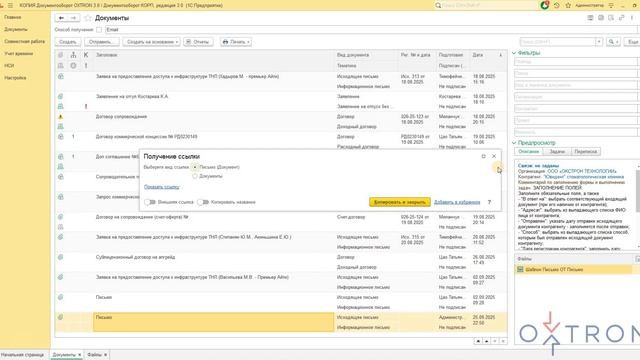640x360 pixels.
Task: Click the top-right link icon in page header
Action: (x=622, y=18)
